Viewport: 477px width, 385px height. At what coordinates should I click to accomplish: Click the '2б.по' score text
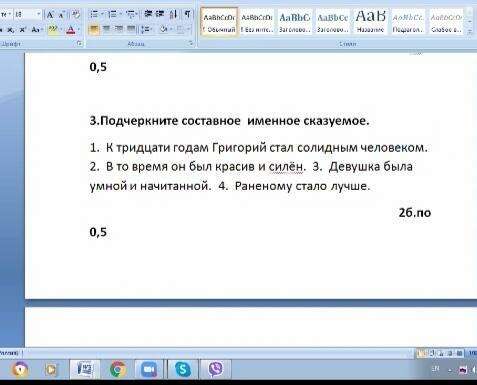click(x=415, y=212)
